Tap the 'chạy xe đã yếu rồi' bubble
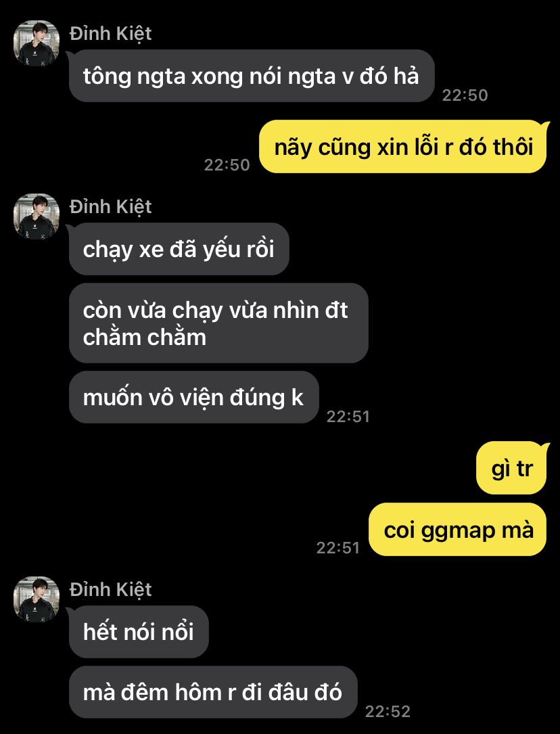 click(x=179, y=249)
